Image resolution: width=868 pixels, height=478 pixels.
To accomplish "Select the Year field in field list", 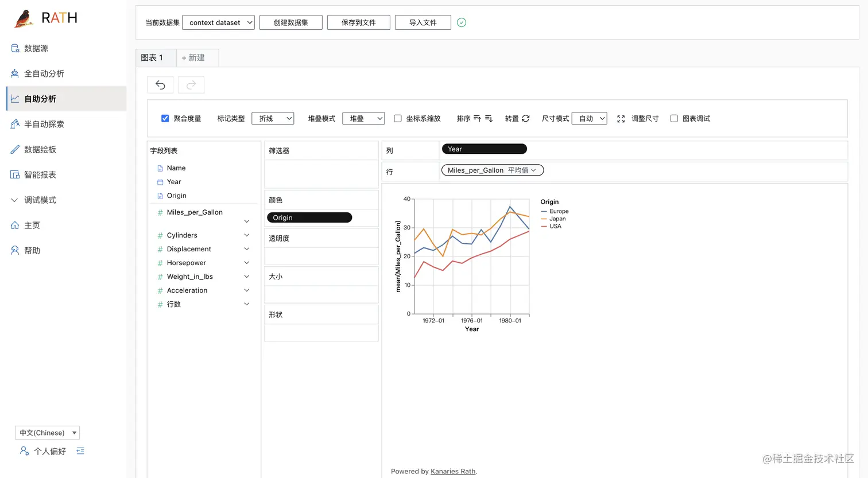I will (x=174, y=182).
